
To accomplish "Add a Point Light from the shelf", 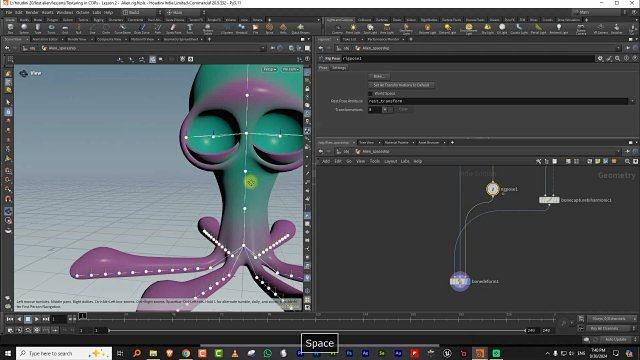I will (x=353, y=29).
